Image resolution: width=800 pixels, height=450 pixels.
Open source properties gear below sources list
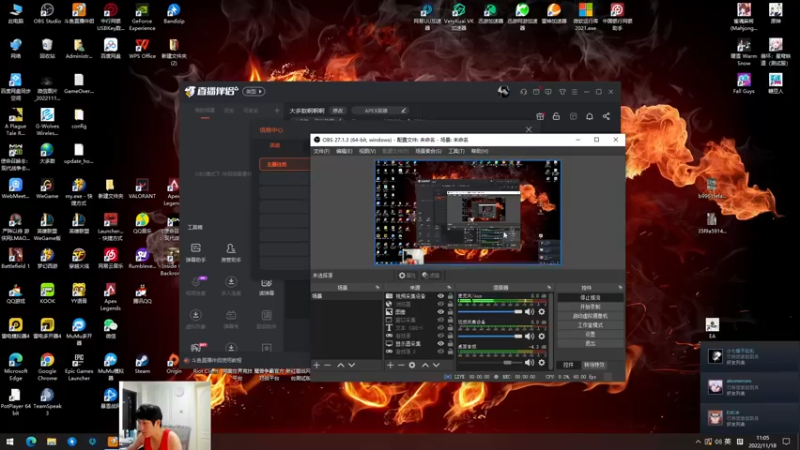coord(412,365)
